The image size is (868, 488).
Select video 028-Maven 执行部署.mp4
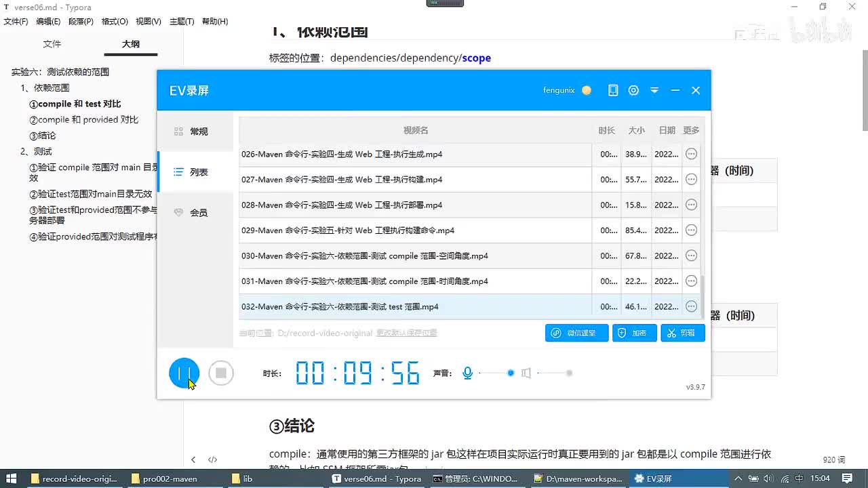point(469,205)
